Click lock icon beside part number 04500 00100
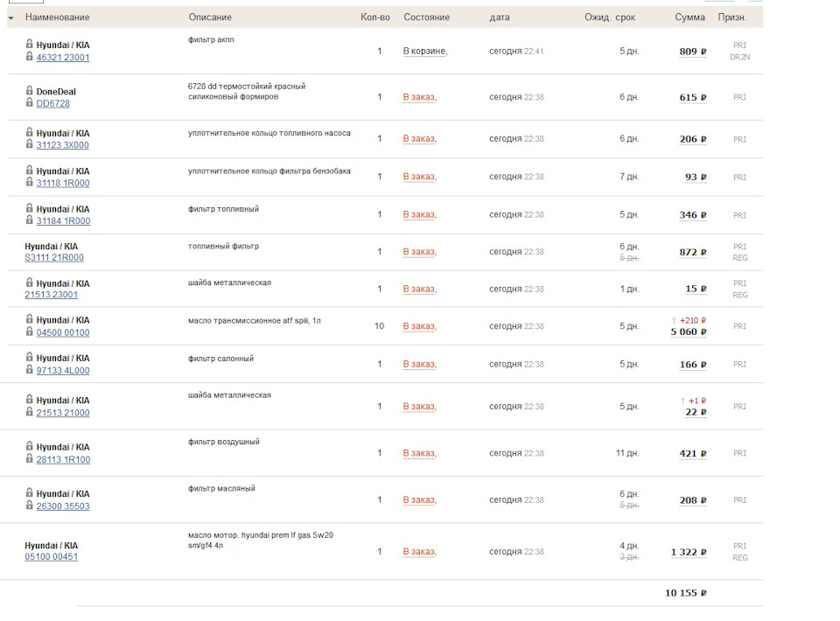 click(30, 331)
